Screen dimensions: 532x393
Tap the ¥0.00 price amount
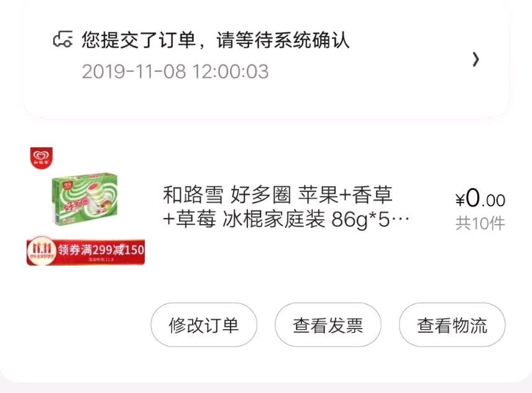pos(480,199)
